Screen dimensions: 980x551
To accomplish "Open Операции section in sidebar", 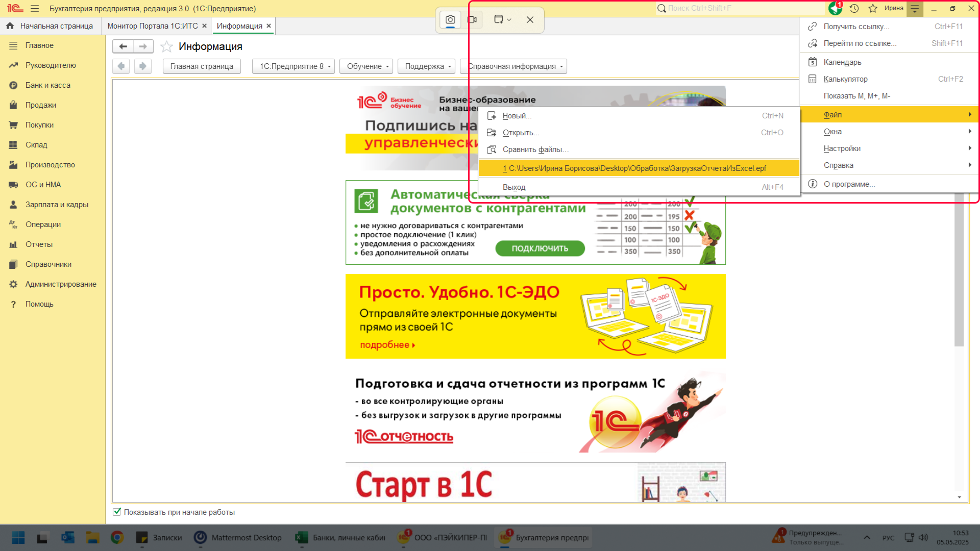I will 53,224.
